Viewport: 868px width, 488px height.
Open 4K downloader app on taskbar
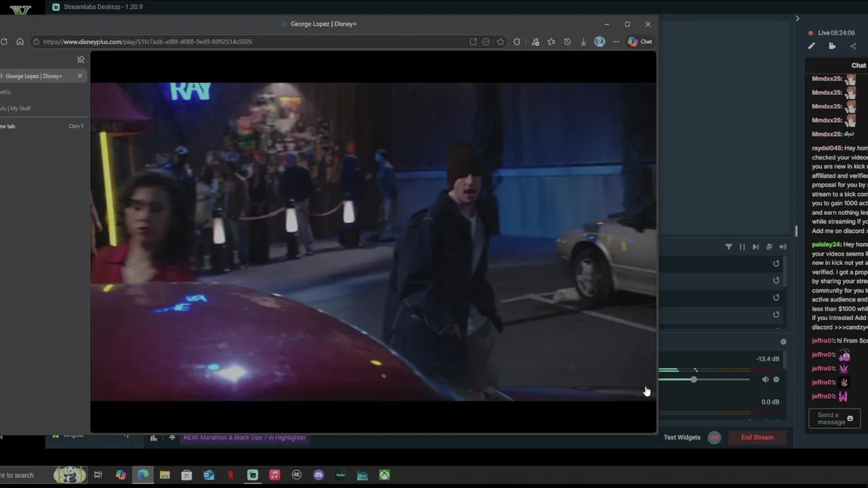click(x=296, y=475)
